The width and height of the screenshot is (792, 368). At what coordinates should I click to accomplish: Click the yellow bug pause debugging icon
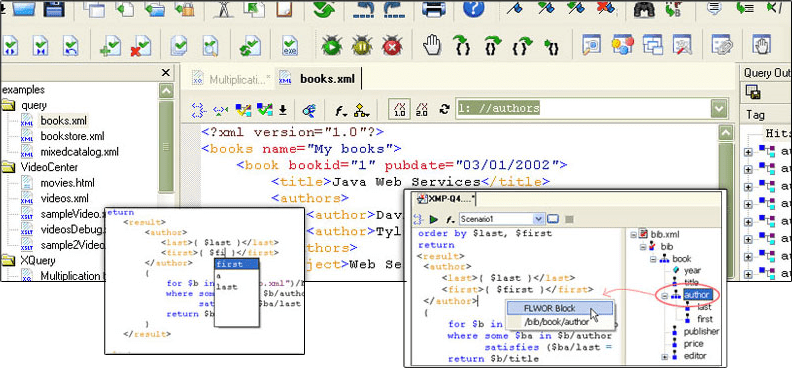(362, 45)
